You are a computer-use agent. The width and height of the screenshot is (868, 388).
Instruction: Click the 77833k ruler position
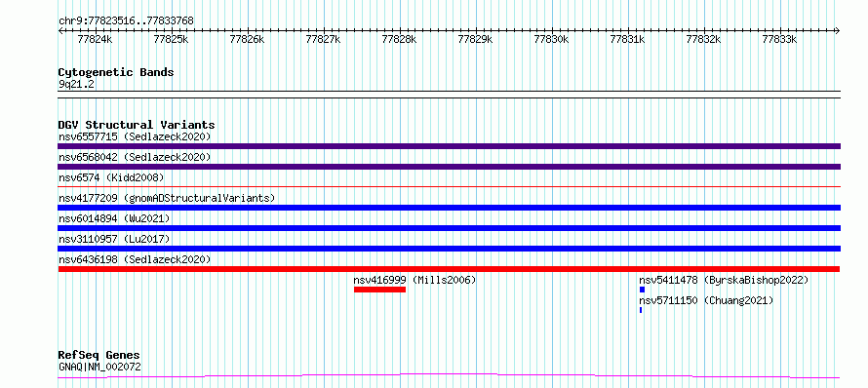click(780, 40)
